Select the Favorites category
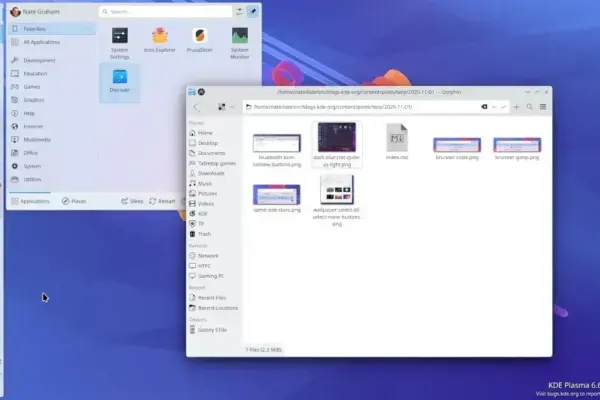The width and height of the screenshot is (600, 400). pos(52,29)
